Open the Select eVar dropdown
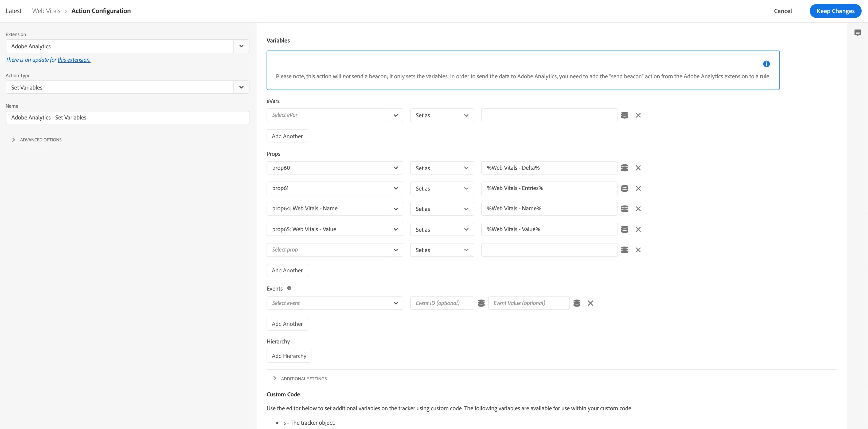The height and width of the screenshot is (429, 868). 395,115
